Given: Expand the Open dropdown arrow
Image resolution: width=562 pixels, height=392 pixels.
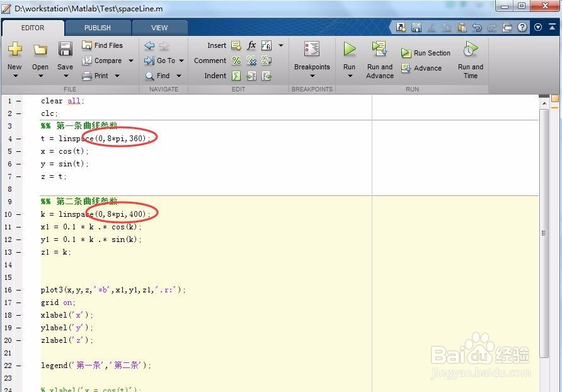Looking at the screenshot, I should pyautogui.click(x=41, y=76).
